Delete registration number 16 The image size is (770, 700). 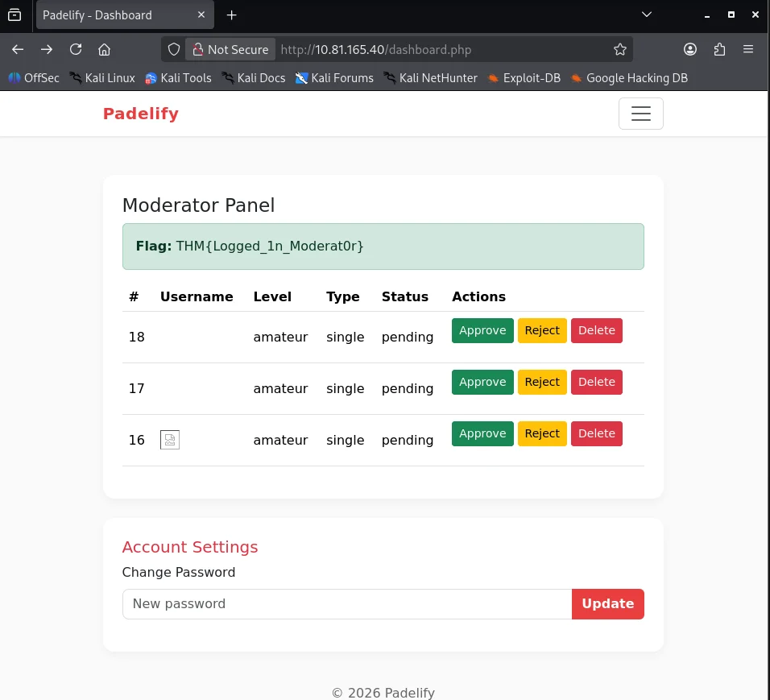[596, 433]
